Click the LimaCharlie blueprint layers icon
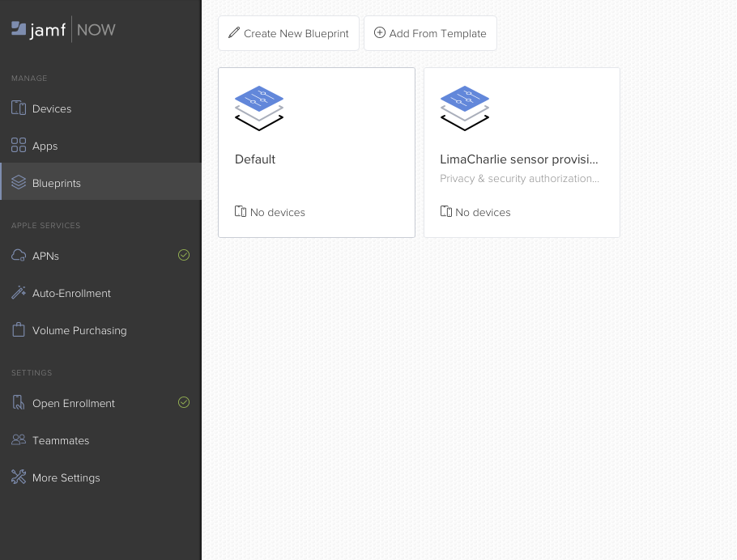Viewport: 737px width, 560px height. coord(465,108)
